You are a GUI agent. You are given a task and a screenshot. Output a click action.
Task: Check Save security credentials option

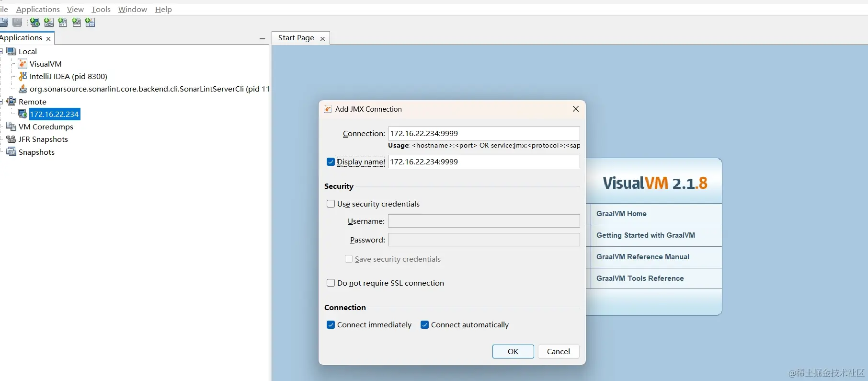pos(349,259)
